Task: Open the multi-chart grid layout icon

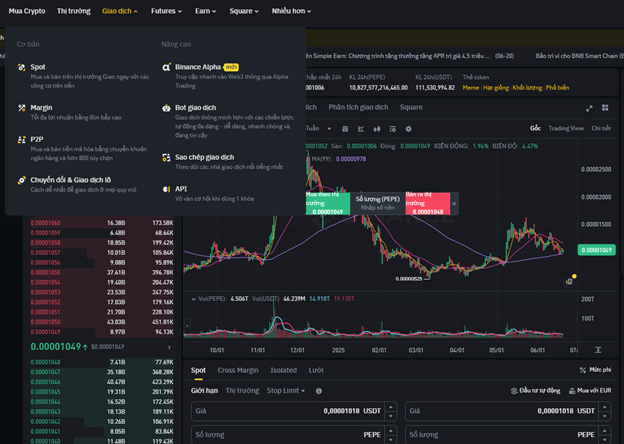Action: (605, 108)
